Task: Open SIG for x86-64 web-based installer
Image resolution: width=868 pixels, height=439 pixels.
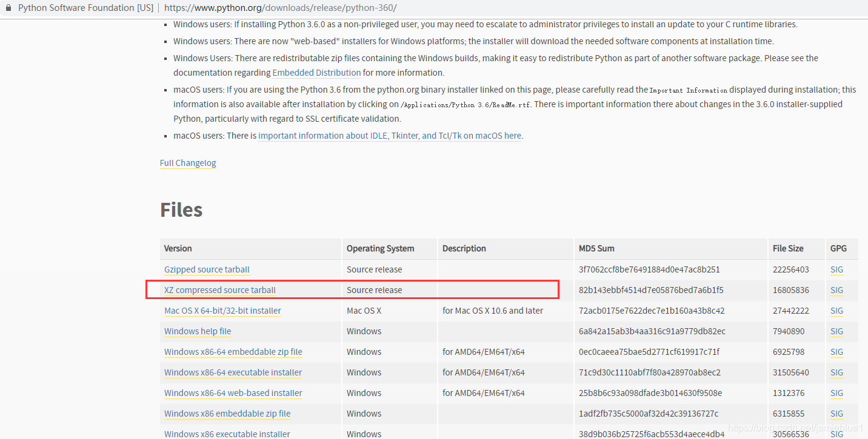Action: (836, 393)
